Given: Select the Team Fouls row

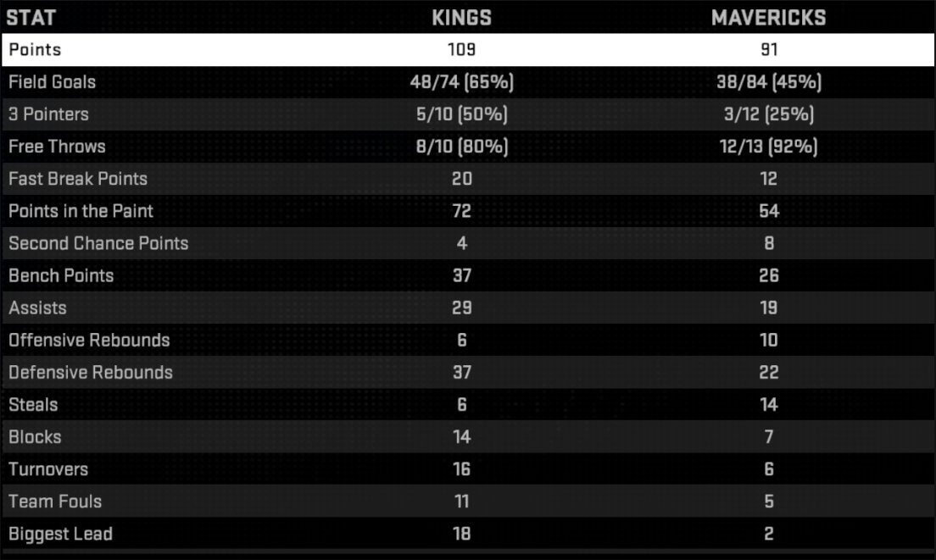Looking at the screenshot, I should (468, 502).
